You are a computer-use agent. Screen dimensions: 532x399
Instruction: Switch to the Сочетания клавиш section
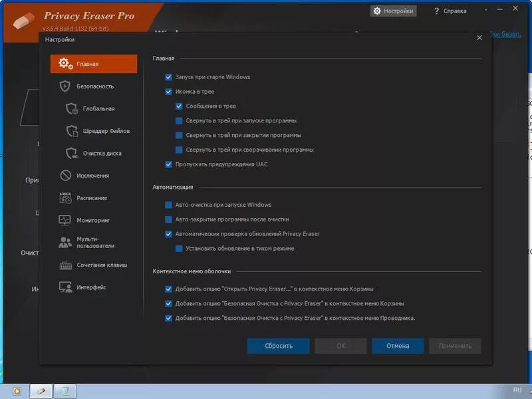tap(94, 265)
